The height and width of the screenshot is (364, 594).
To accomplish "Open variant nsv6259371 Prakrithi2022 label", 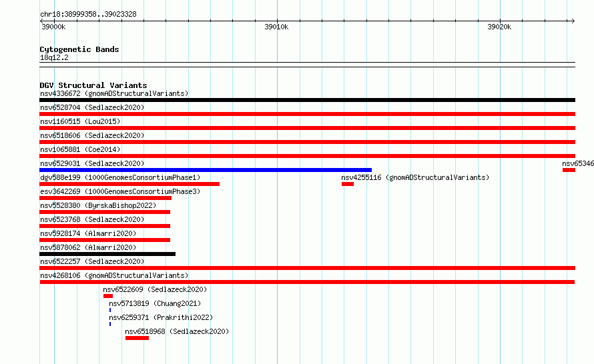I will [161, 317].
